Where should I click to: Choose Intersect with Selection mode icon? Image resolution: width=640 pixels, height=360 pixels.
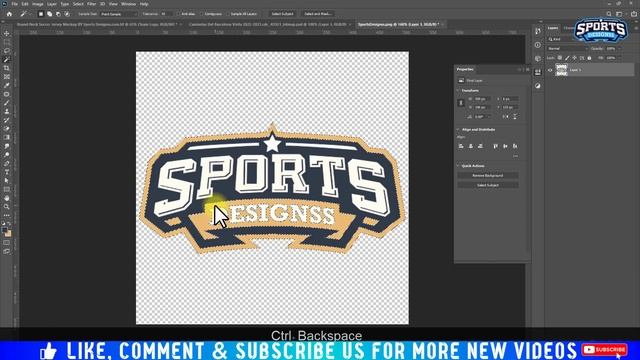tap(67, 14)
